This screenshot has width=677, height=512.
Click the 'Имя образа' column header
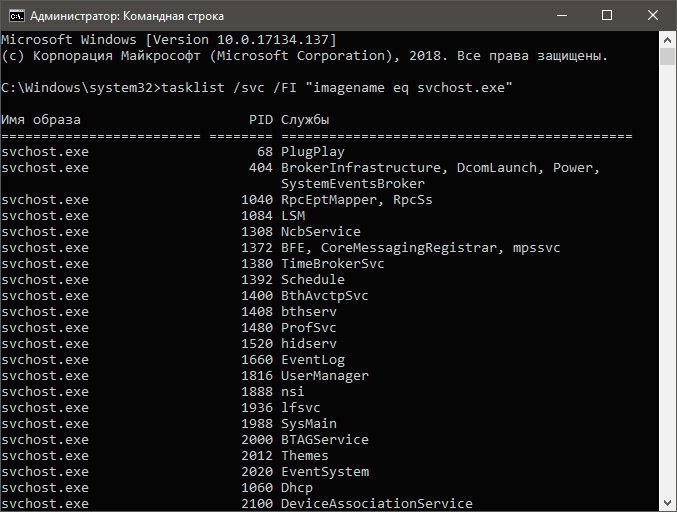41,120
